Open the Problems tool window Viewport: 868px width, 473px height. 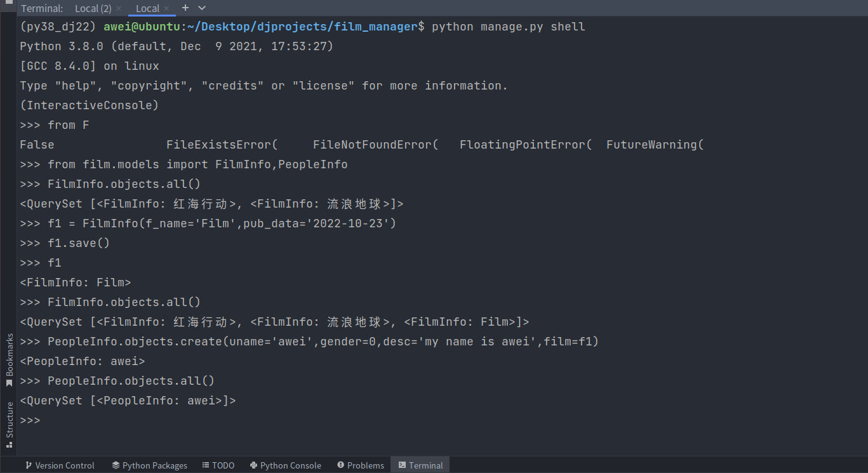(x=361, y=465)
